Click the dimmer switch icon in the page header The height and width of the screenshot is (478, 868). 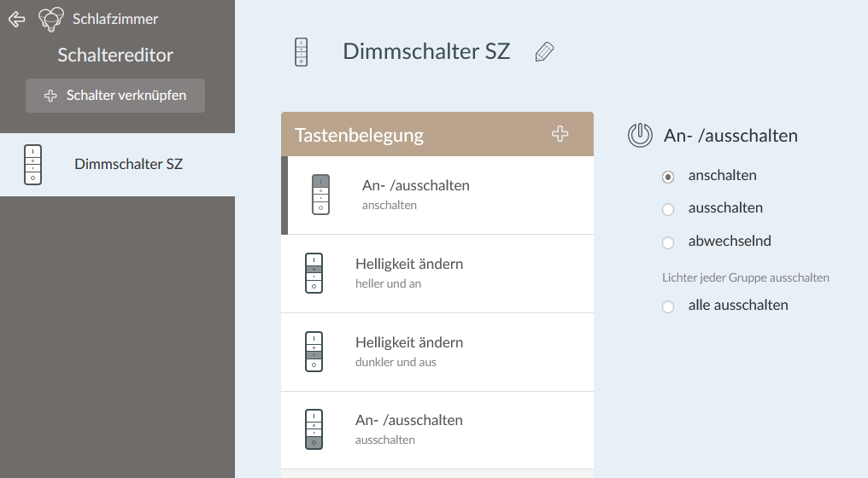point(300,52)
